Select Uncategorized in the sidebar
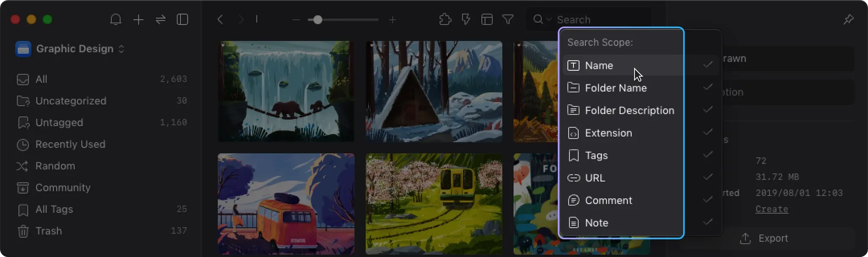This screenshot has height=257, width=868. pyautogui.click(x=102, y=101)
